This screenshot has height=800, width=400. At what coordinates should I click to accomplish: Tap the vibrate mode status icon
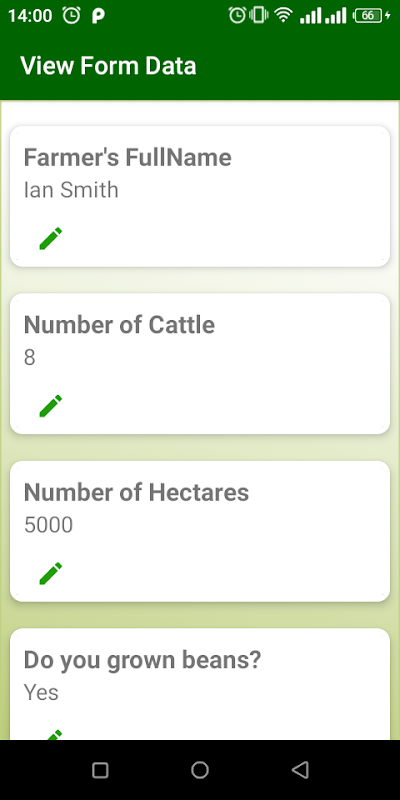tap(259, 15)
